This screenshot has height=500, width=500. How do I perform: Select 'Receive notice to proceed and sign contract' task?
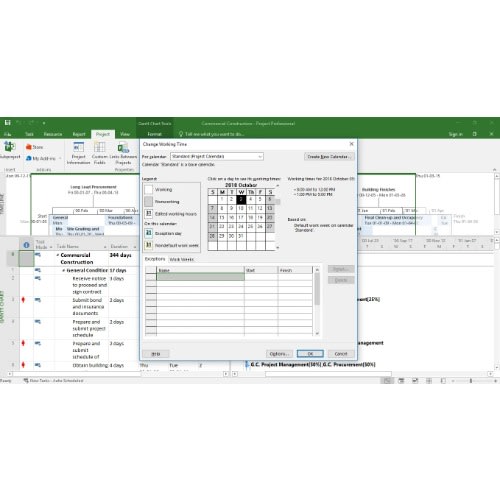point(89,285)
